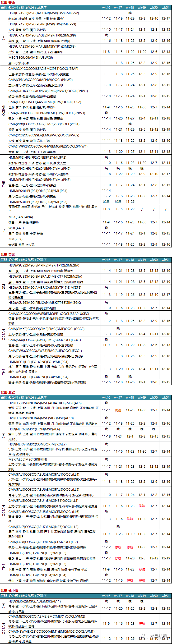
Task: Select service HSD(NERA4)MSC(CONDOR)MSK(AE7)
Action: 38,444
